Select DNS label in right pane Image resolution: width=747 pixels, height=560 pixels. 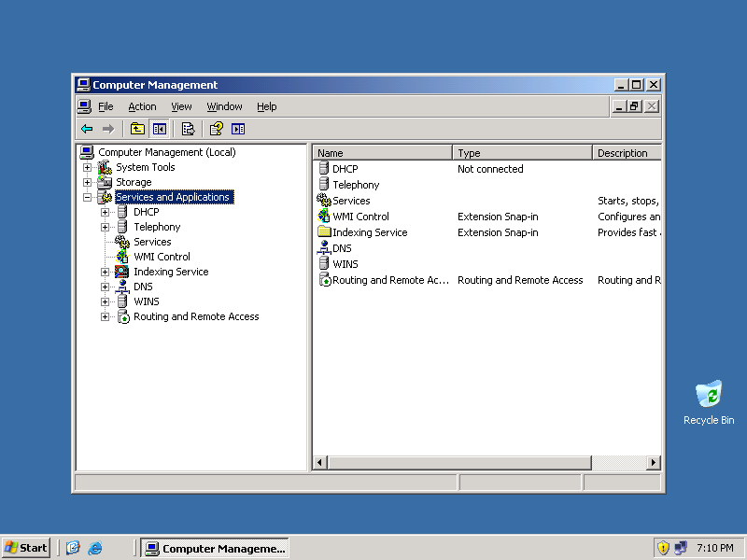tap(342, 248)
